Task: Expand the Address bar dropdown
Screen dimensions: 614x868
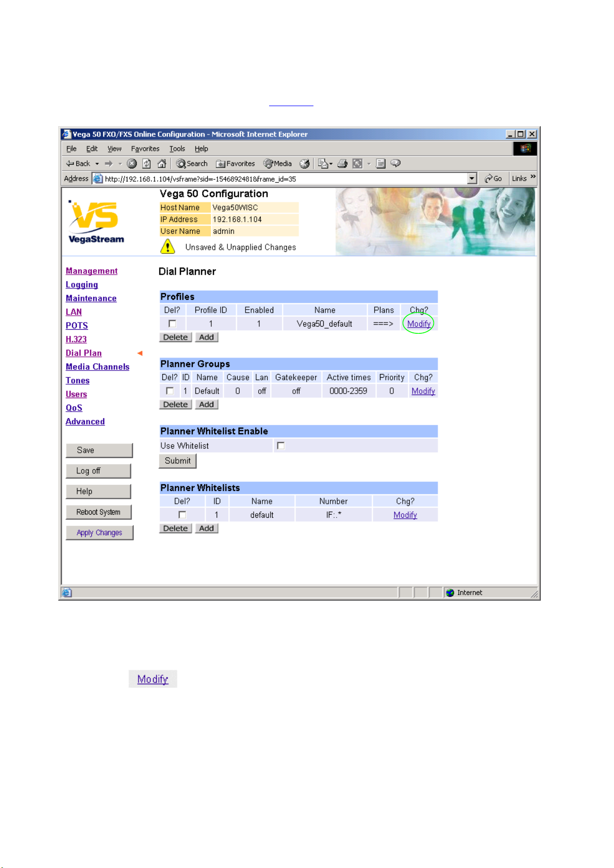Action: (x=472, y=179)
